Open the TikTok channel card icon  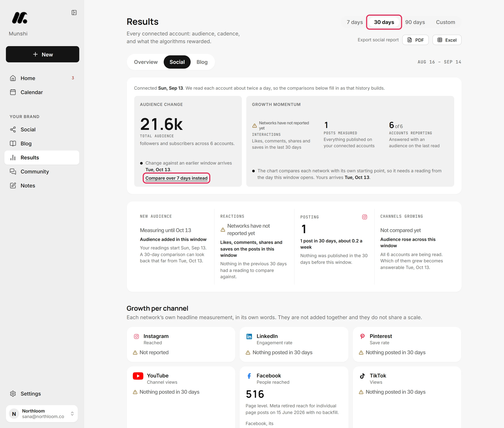tap(362, 376)
